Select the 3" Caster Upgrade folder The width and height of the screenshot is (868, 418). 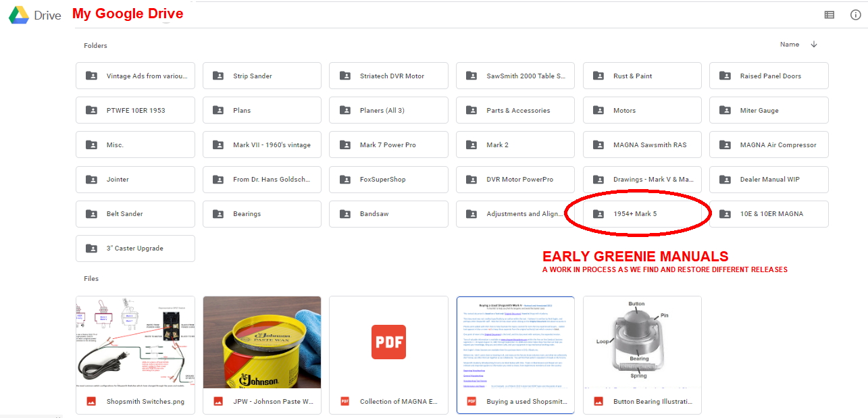pos(135,248)
